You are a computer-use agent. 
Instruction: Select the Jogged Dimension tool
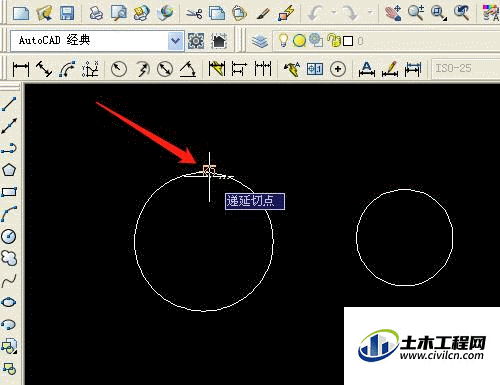click(142, 69)
